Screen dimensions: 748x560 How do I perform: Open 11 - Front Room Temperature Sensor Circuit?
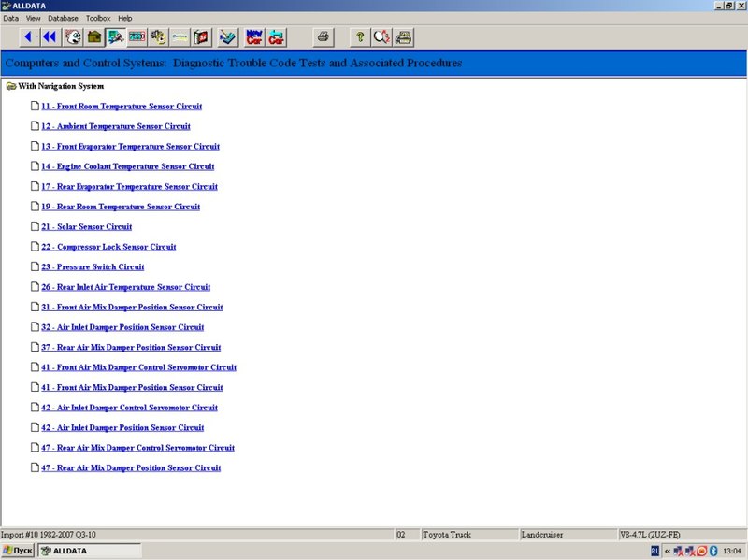pyautogui.click(x=122, y=106)
